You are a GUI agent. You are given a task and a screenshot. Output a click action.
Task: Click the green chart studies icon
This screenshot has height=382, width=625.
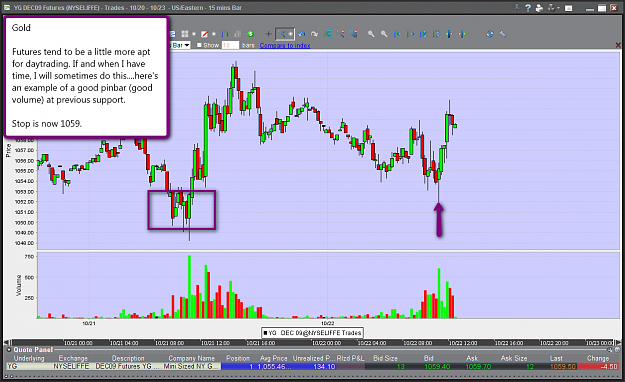click(x=328, y=34)
